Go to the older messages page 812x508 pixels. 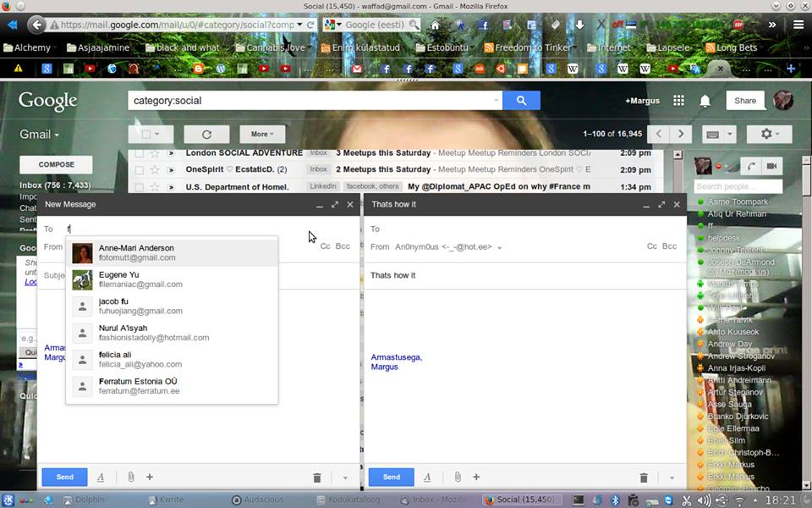[681, 134]
